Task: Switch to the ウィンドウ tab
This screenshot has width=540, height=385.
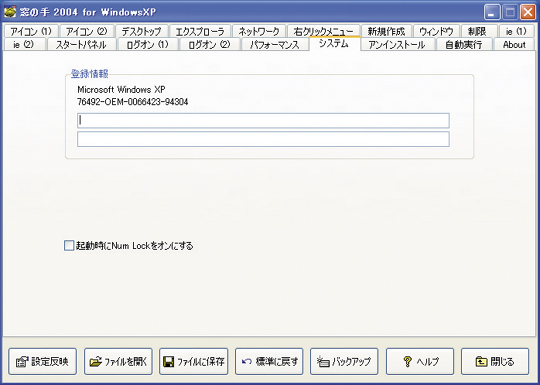Action: 436,31
